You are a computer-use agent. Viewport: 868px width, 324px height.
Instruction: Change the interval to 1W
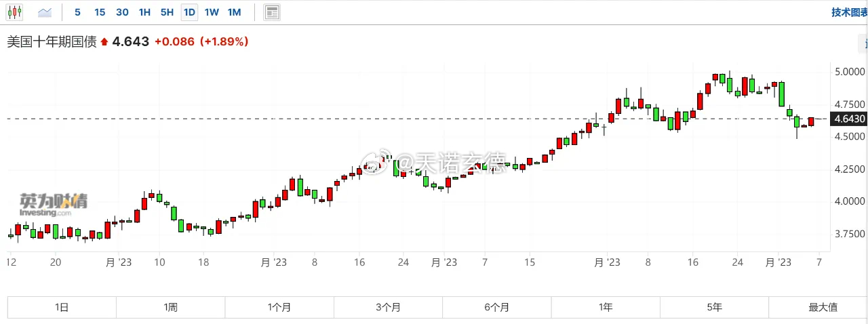pyautogui.click(x=212, y=12)
